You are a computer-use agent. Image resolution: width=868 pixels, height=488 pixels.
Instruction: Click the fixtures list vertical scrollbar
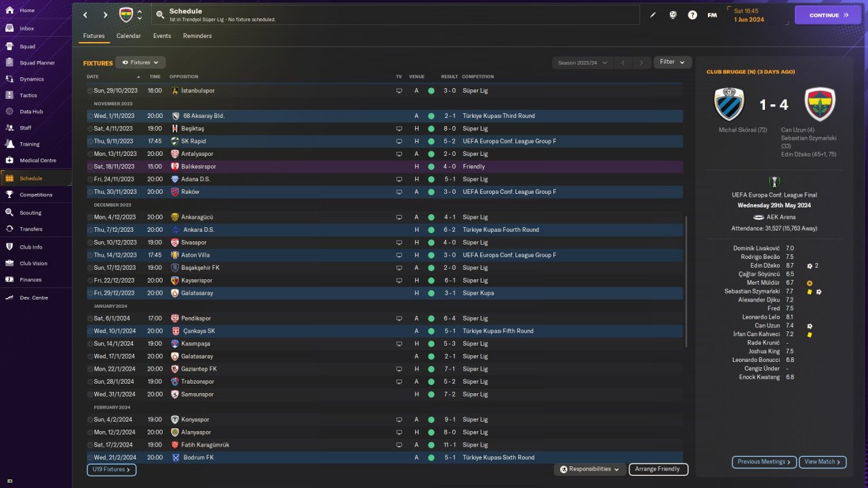click(x=686, y=281)
